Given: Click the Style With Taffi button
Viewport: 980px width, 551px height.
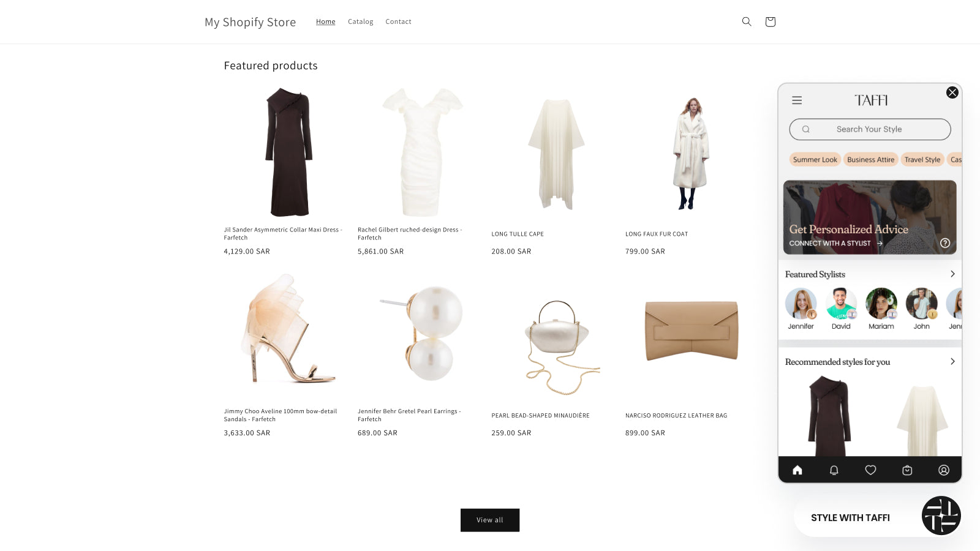Looking at the screenshot, I should click(850, 517).
